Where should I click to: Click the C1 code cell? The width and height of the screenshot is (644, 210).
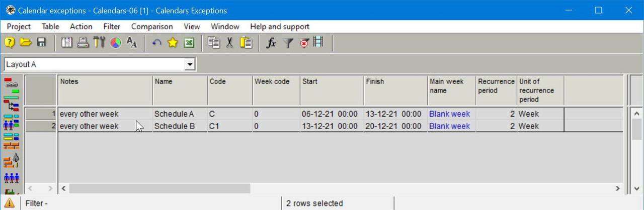[230, 126]
